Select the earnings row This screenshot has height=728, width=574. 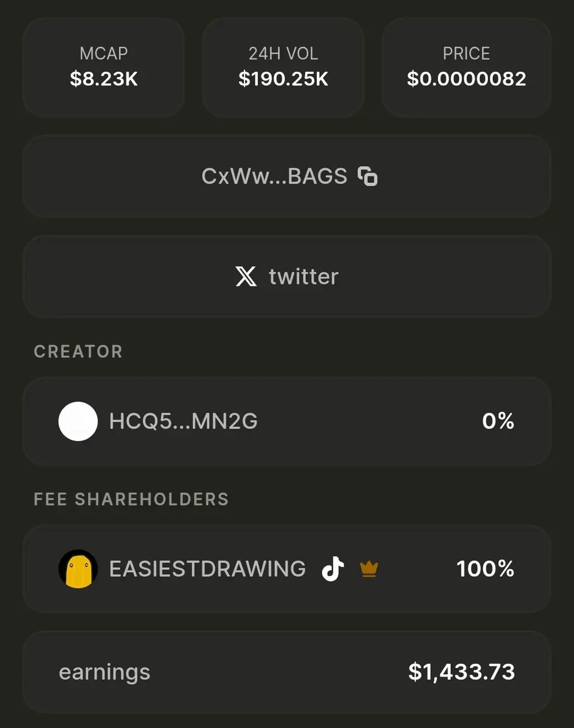287,672
